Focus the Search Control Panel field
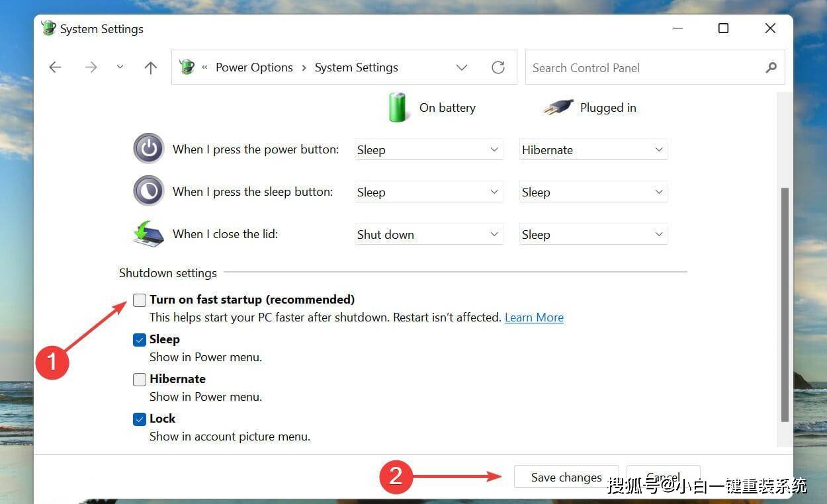Image resolution: width=827 pixels, height=504 pixels. pos(655,67)
